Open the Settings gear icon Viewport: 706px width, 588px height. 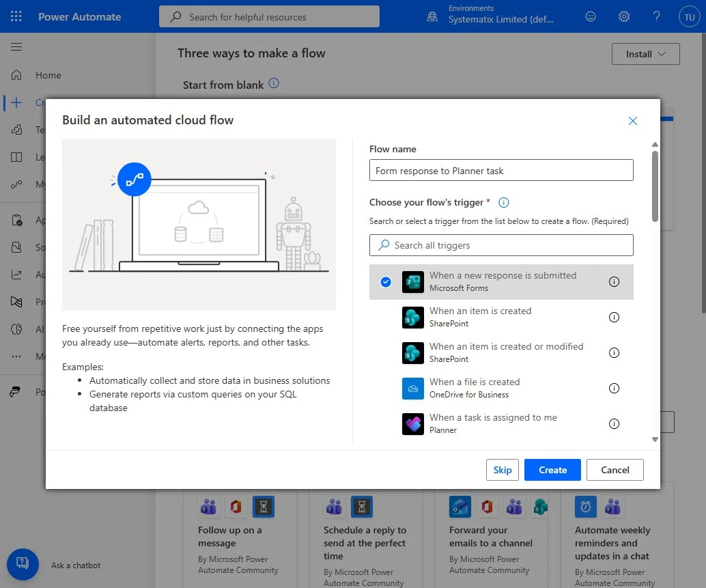[x=623, y=16]
